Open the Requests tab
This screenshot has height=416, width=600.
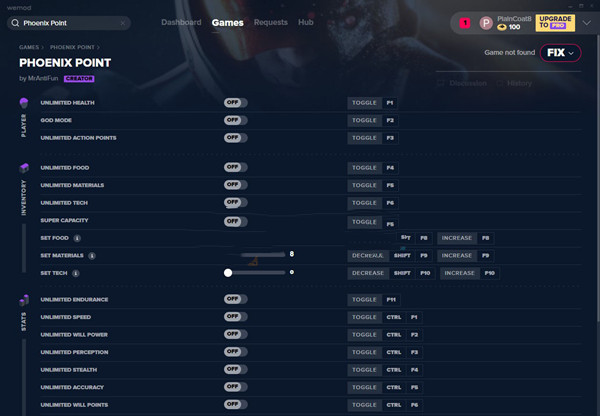pyautogui.click(x=270, y=22)
